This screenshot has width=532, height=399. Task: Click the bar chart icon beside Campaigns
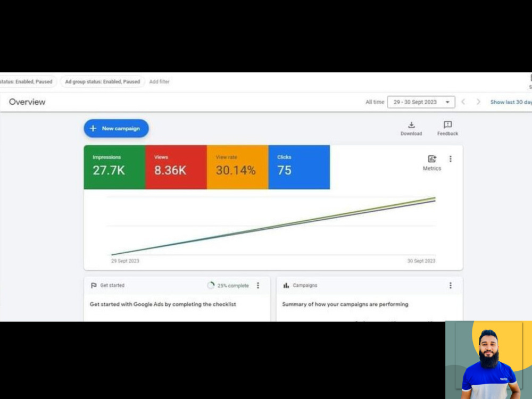(x=286, y=285)
